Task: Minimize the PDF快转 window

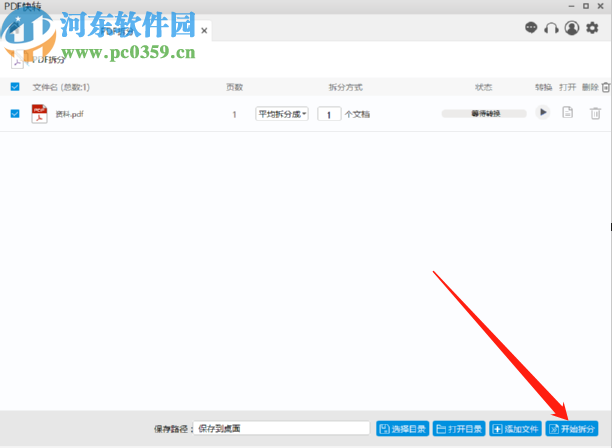Action: (571, 6)
